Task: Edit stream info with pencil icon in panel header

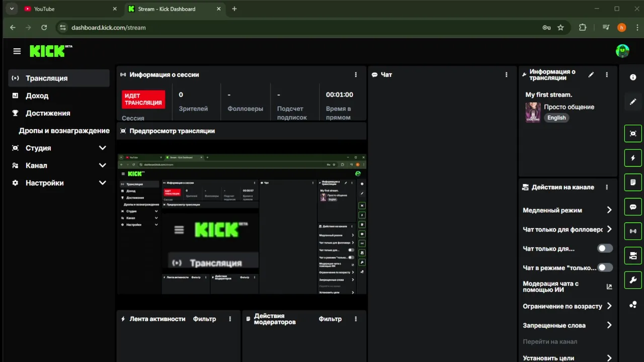Action: tap(591, 74)
